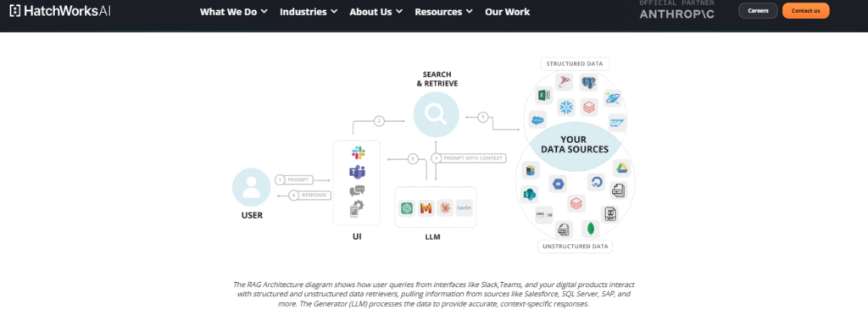
Task: Click the SEARCH & RETRIEVE heading
Action: pos(437,79)
